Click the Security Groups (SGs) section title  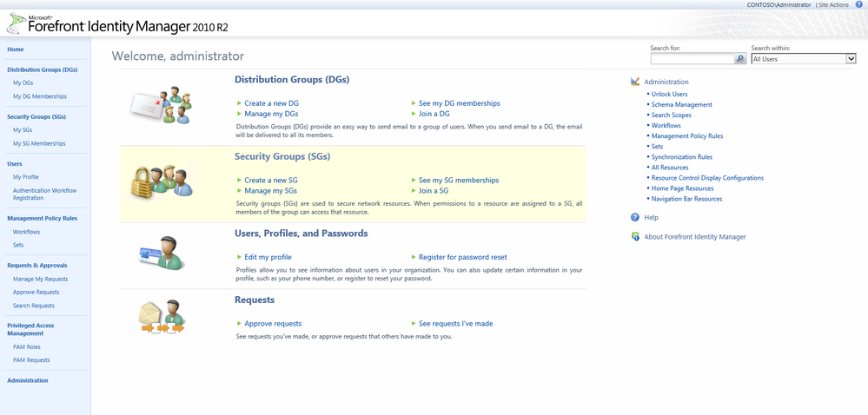[x=282, y=156]
